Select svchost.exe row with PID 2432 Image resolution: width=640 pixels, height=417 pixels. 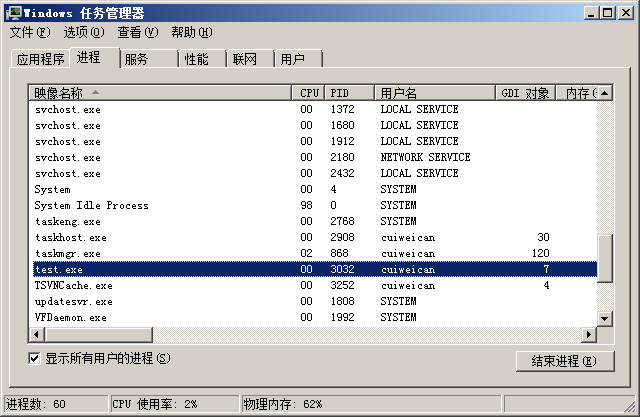(x=315, y=173)
